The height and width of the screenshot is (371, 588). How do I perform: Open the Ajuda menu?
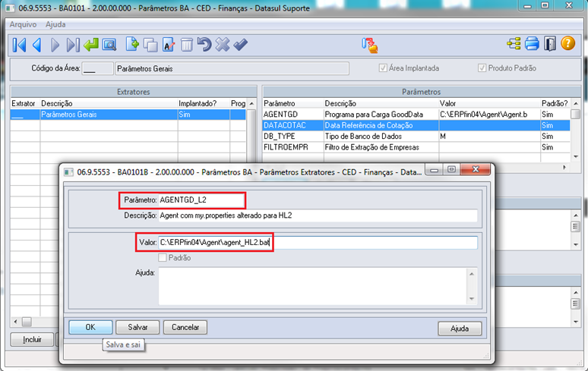(x=55, y=24)
